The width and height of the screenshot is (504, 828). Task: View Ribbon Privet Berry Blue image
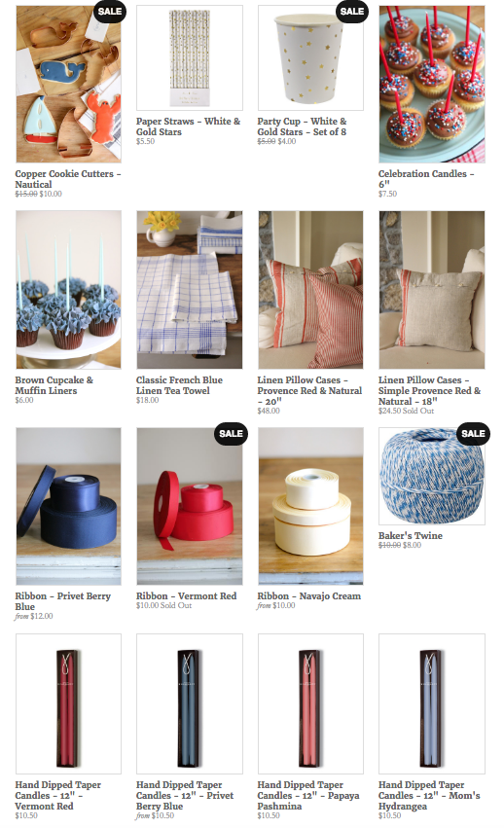point(68,506)
